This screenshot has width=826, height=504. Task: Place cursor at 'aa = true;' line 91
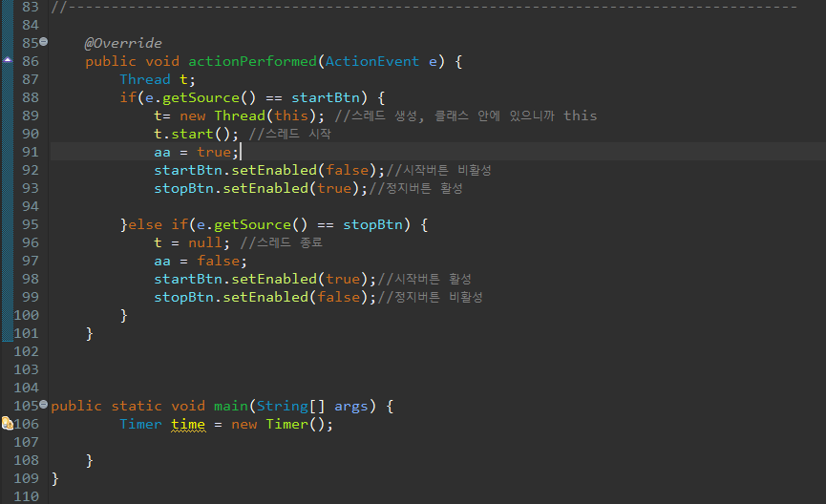[196, 152]
